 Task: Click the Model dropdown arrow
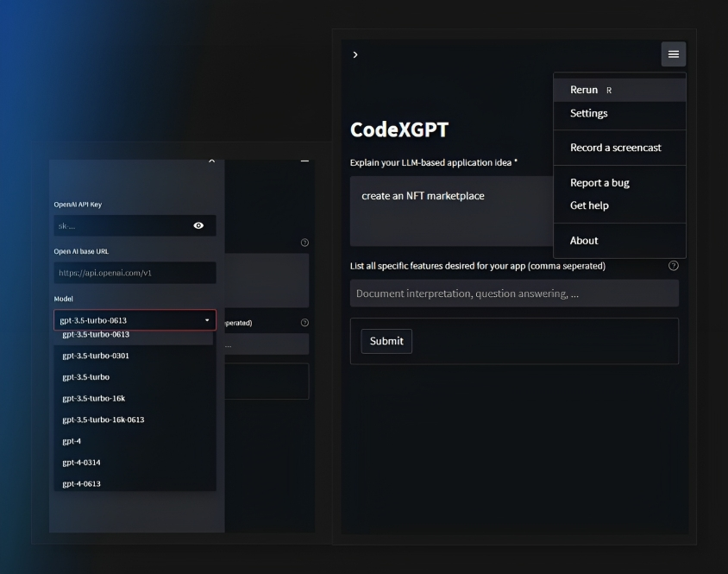pos(207,320)
